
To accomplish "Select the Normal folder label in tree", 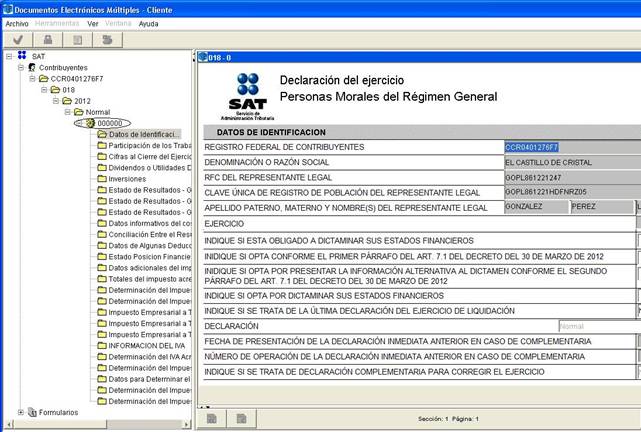I will point(98,112).
